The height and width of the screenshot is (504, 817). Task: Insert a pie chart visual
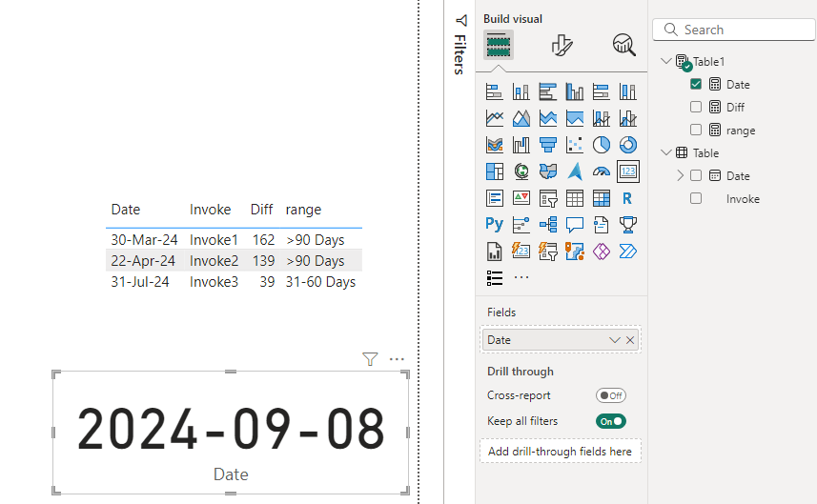click(x=602, y=145)
